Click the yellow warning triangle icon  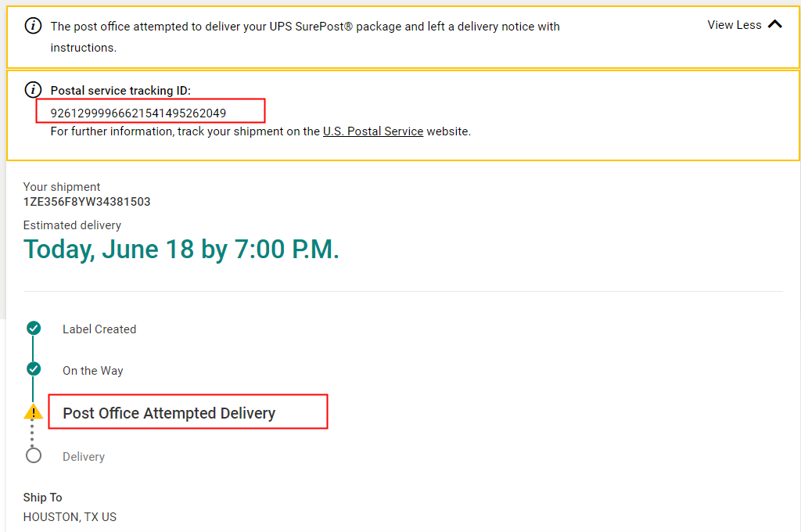coord(33,412)
